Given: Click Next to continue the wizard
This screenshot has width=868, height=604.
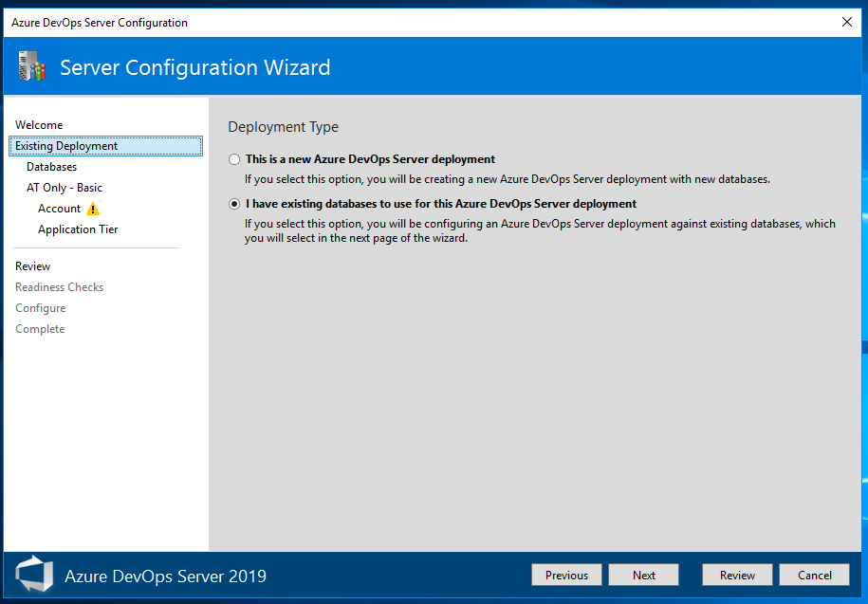Looking at the screenshot, I should pyautogui.click(x=644, y=576).
